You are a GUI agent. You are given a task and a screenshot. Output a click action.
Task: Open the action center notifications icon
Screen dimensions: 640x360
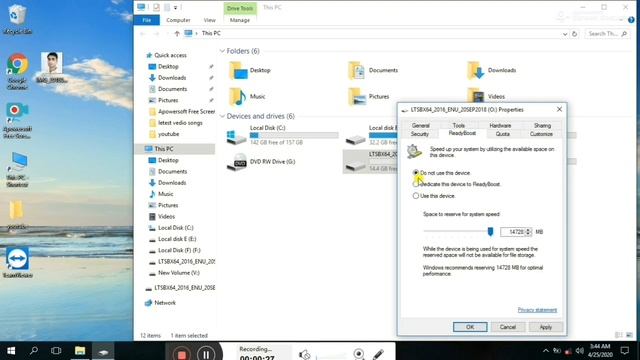624,351
